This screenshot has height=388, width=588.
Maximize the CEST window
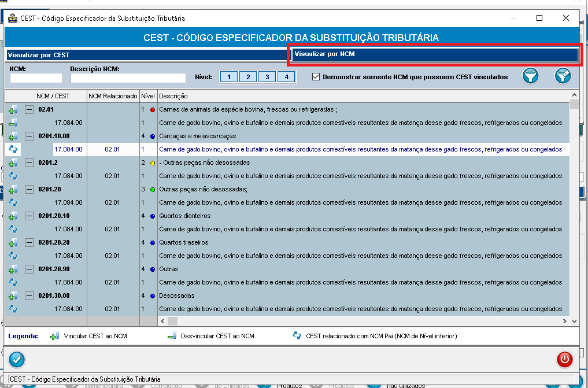tap(539, 18)
